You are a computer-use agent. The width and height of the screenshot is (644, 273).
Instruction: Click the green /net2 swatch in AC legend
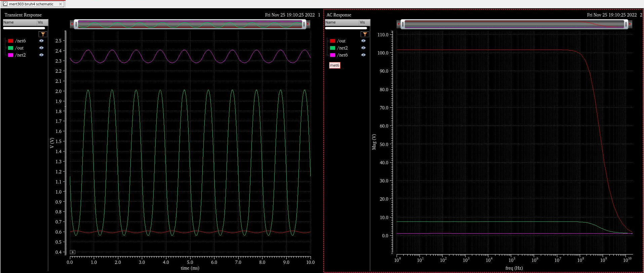[x=332, y=48]
